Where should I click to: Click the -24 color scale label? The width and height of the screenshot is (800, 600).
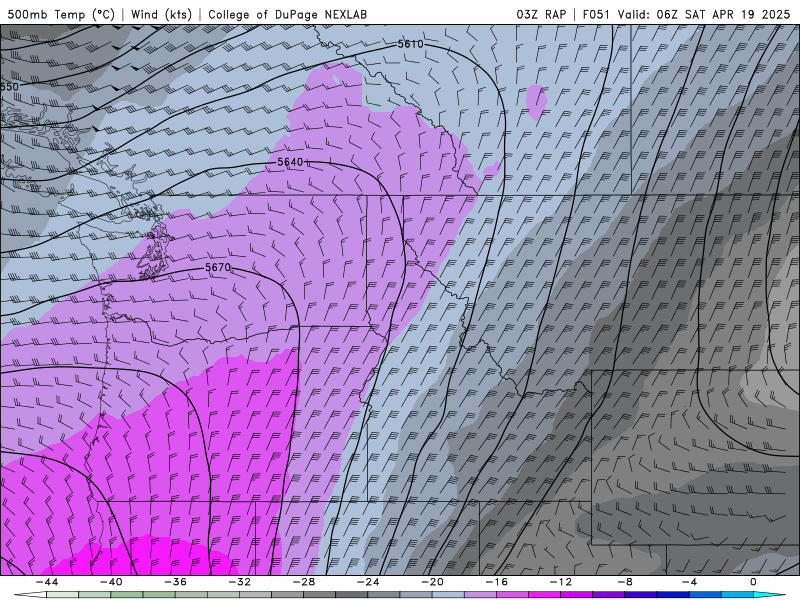coord(368,582)
